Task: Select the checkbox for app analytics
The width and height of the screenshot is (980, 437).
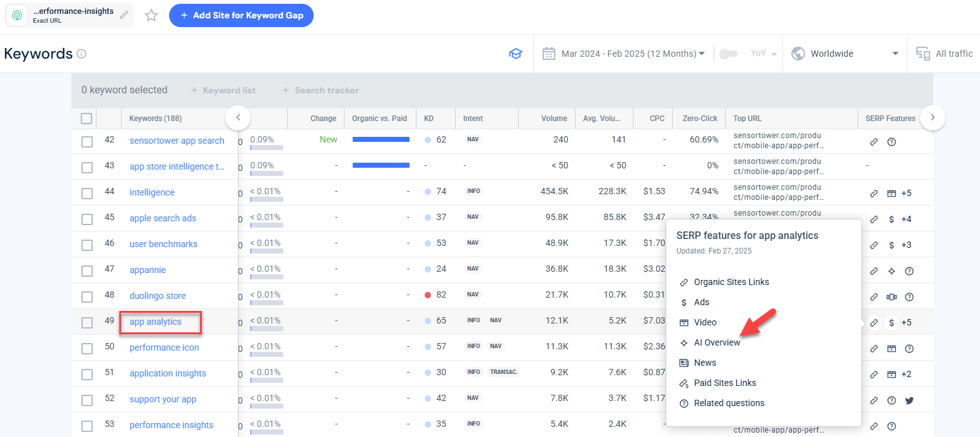Action: (86, 322)
